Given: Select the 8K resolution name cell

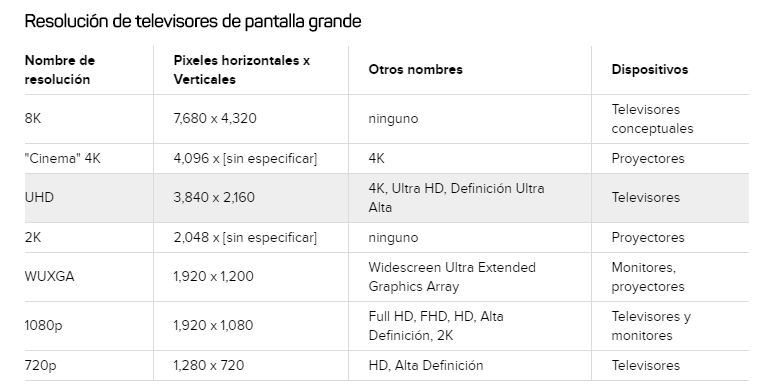Looking at the screenshot, I should coord(33,118).
